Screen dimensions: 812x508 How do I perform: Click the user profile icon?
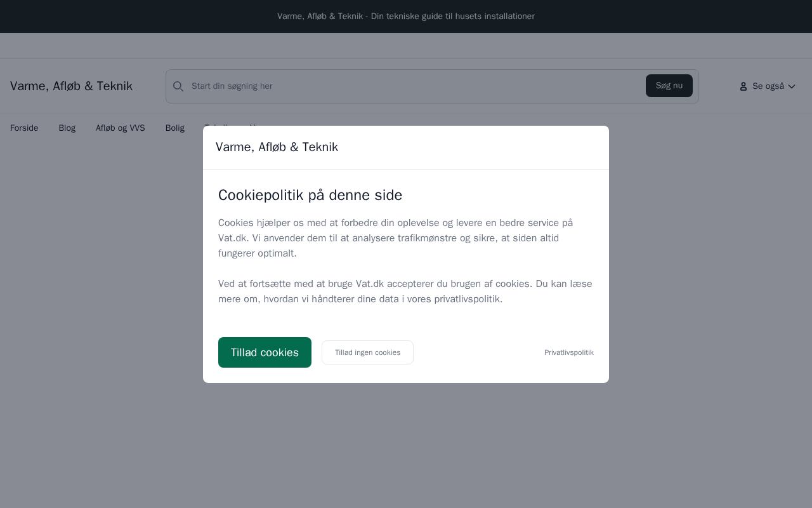pos(743,86)
